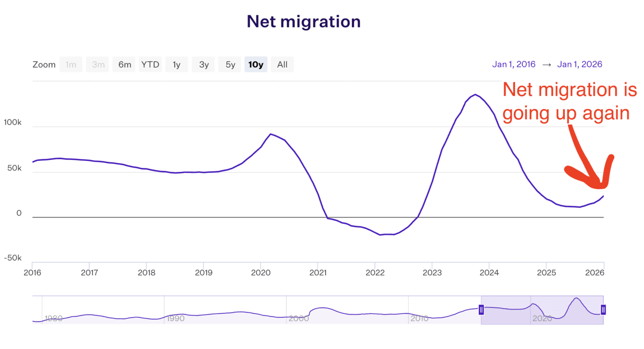Click the net migration peak near 2024
Image resolution: width=644 pixels, height=349 pixels.
click(476, 95)
